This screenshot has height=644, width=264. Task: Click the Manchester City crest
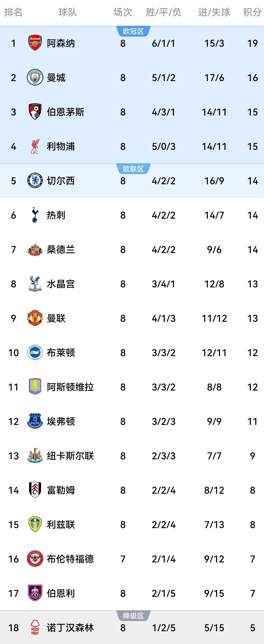pyautogui.click(x=35, y=78)
